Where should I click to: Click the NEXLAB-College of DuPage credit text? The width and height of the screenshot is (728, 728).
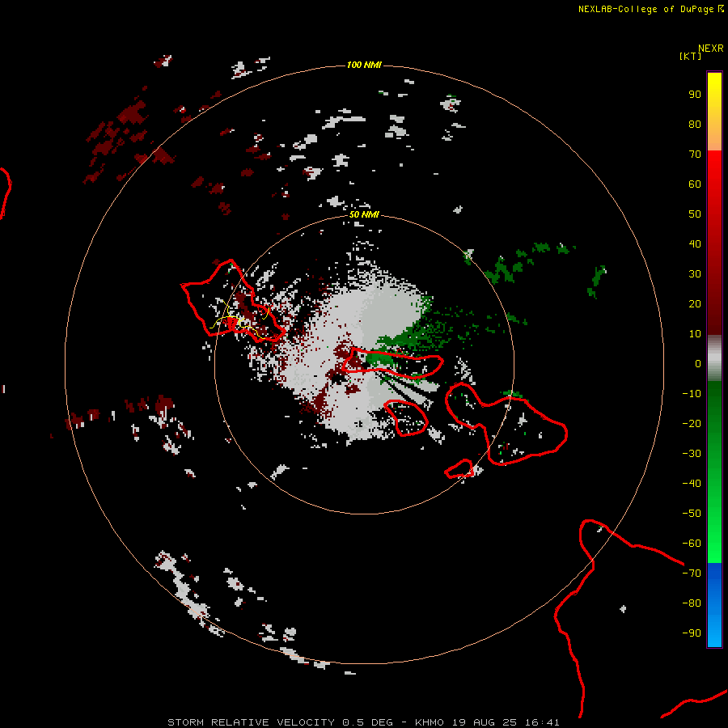click(x=645, y=9)
